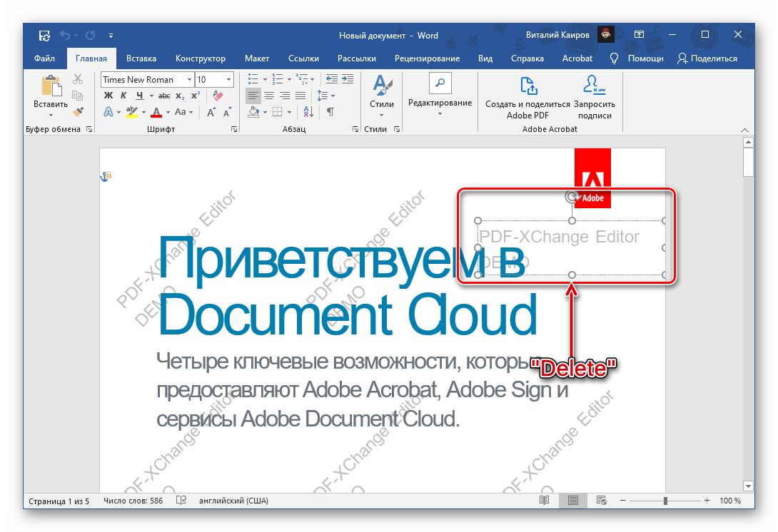This screenshot has width=778, height=532.
Task: Click the Redo icon in title bar
Action: 91,35
